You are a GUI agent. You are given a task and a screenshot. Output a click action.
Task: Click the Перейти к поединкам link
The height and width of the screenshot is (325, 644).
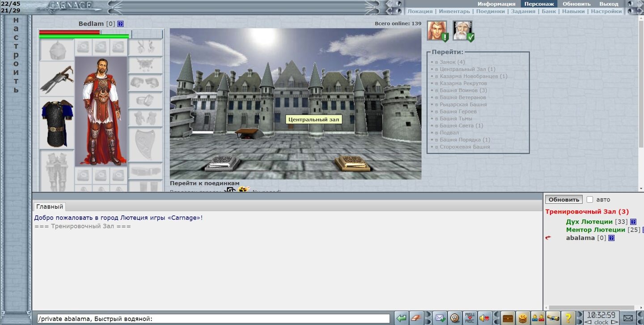204,183
